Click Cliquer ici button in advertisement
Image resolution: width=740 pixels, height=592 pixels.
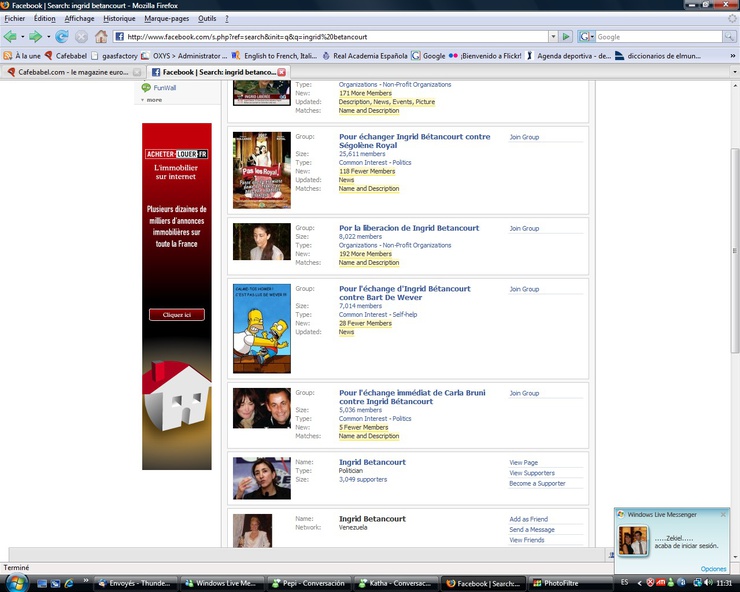pos(177,314)
